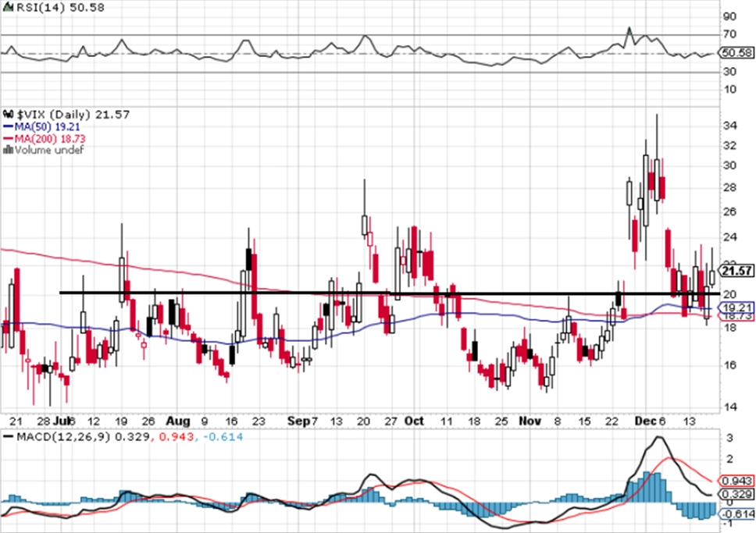Click the MA(200) red line legend marker
This screenshot has height=533, width=756.
point(8,139)
